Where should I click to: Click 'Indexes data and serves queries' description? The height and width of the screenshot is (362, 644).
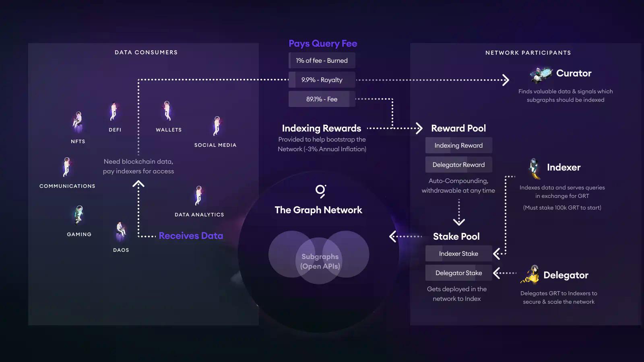pos(562,192)
